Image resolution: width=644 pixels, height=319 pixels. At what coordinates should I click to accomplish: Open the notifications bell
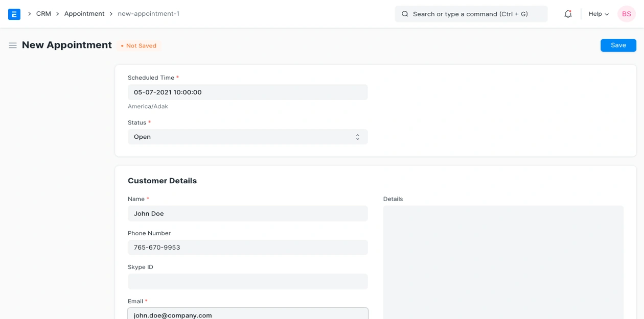pyautogui.click(x=568, y=14)
